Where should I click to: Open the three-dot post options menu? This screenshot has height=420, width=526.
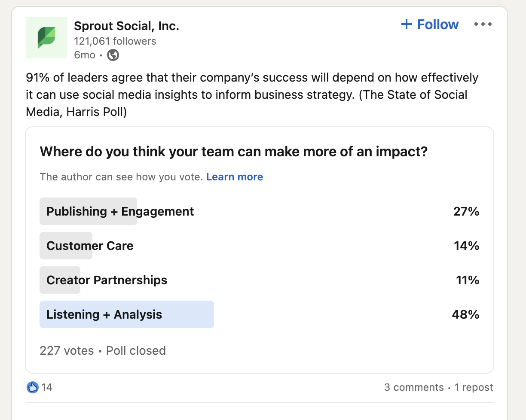(x=483, y=24)
